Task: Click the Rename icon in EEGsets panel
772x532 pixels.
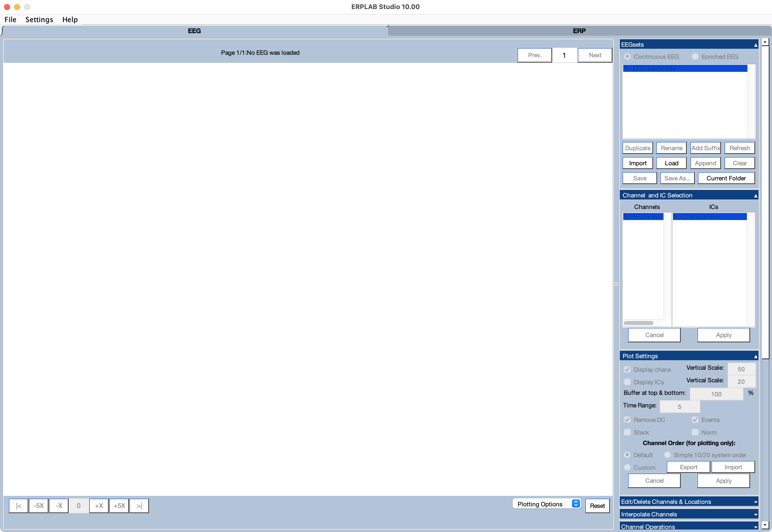Action: click(670, 148)
